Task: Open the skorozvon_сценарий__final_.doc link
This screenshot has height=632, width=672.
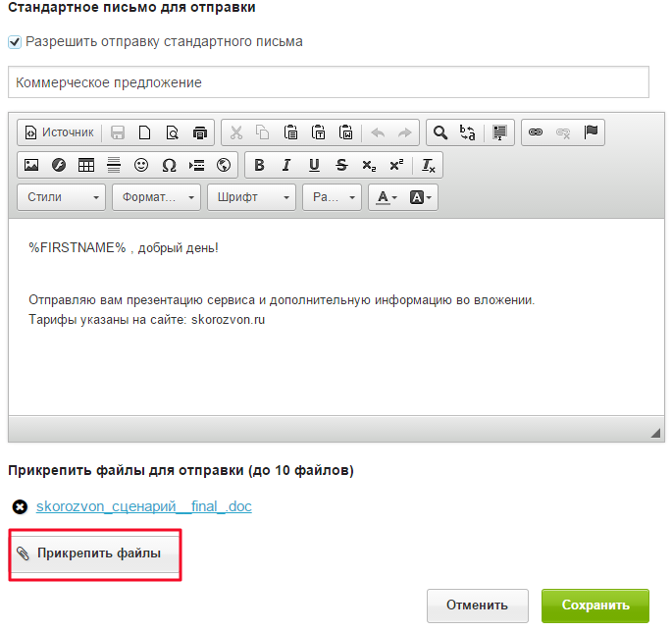Action: tap(144, 506)
